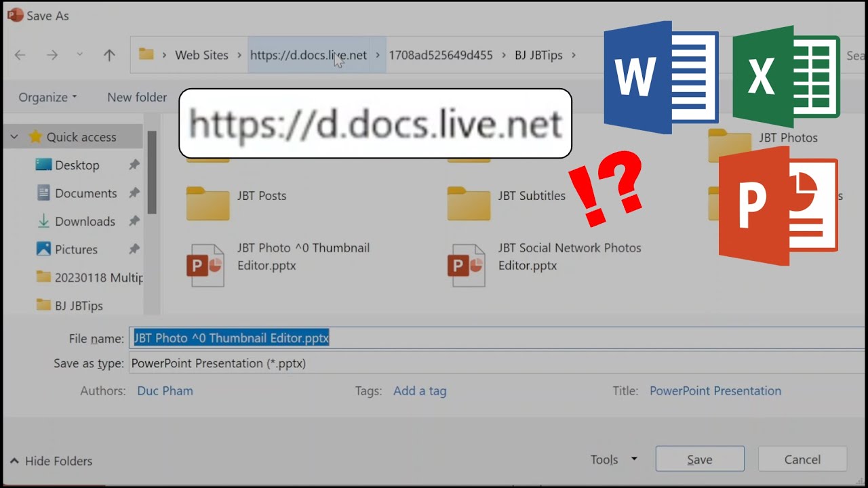The width and height of the screenshot is (868, 488).
Task: Select the JBT Posts folder icon
Action: point(208,203)
